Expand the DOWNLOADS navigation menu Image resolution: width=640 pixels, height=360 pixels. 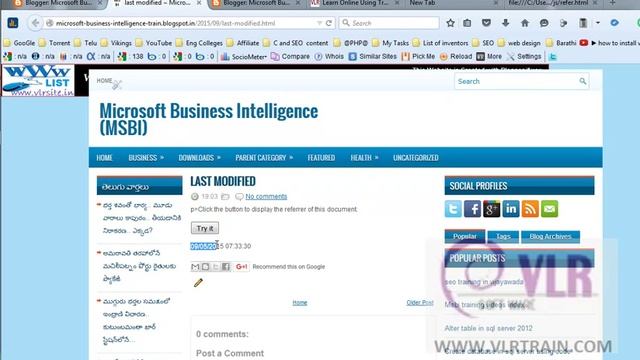coord(200,158)
